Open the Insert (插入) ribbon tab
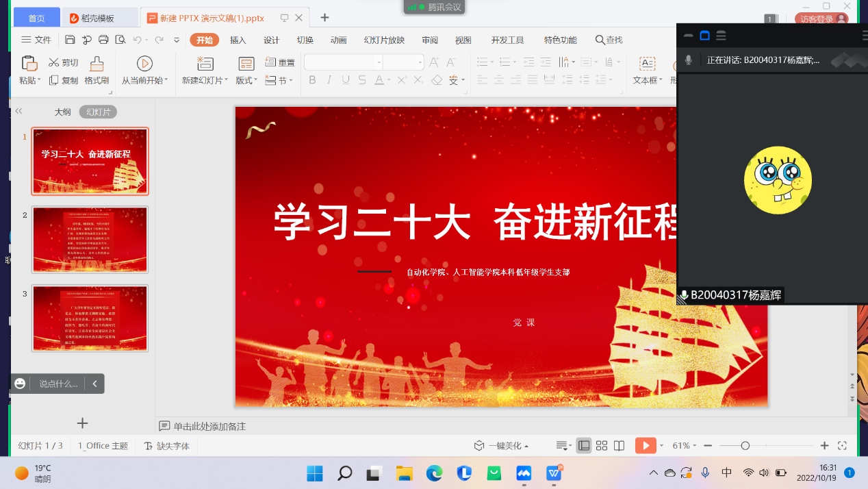Viewport: 868px width, 489px height. click(x=238, y=40)
